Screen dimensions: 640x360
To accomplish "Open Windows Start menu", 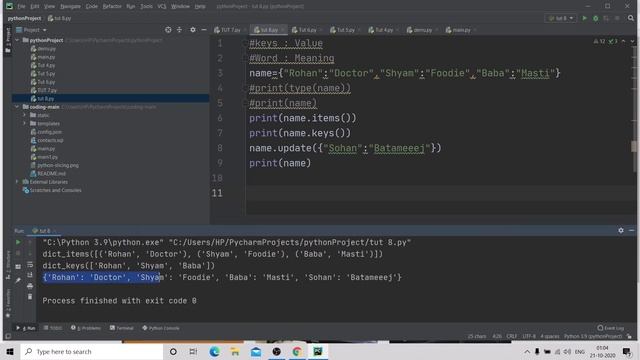I will [10, 351].
